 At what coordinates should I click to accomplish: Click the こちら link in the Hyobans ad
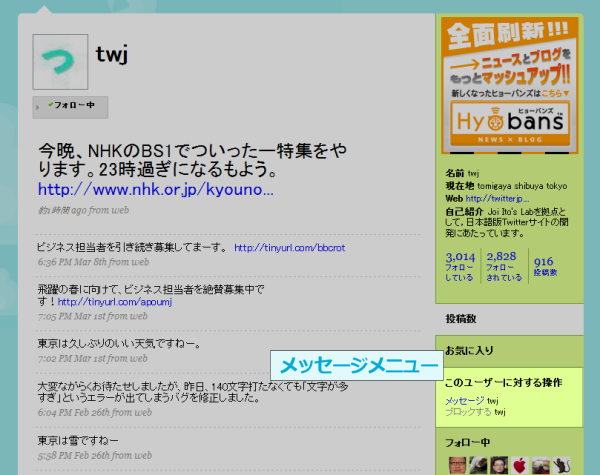click(555, 93)
